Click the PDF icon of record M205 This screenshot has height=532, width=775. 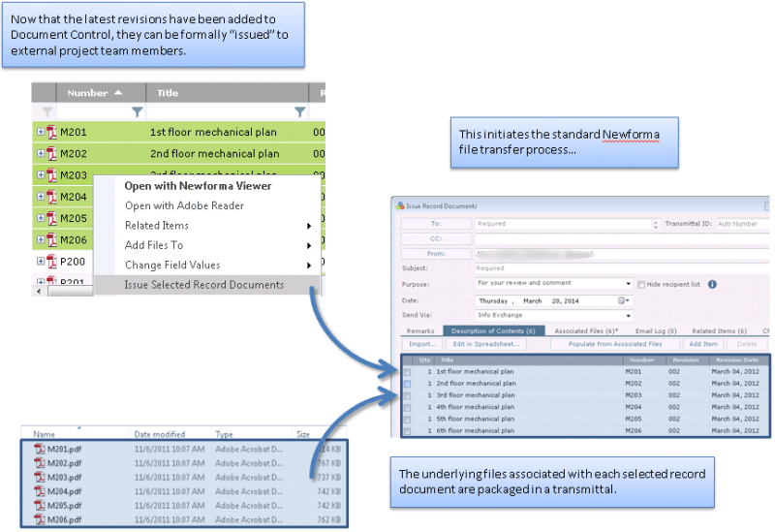[52, 219]
